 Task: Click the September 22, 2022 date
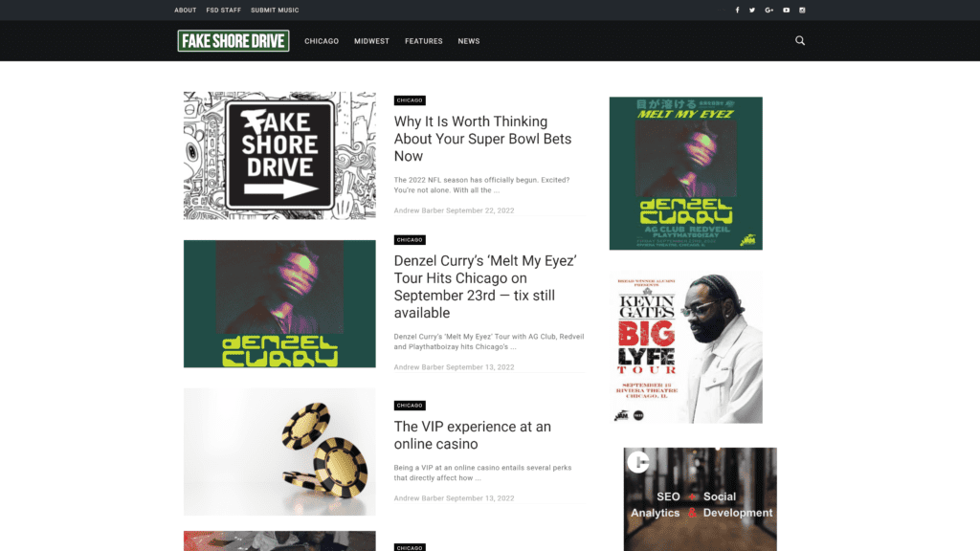coord(480,210)
